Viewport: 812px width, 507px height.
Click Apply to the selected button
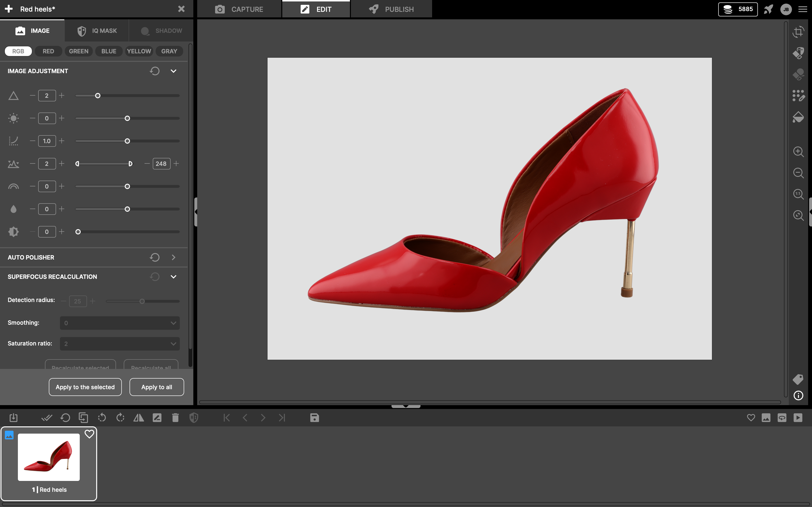[x=85, y=387]
